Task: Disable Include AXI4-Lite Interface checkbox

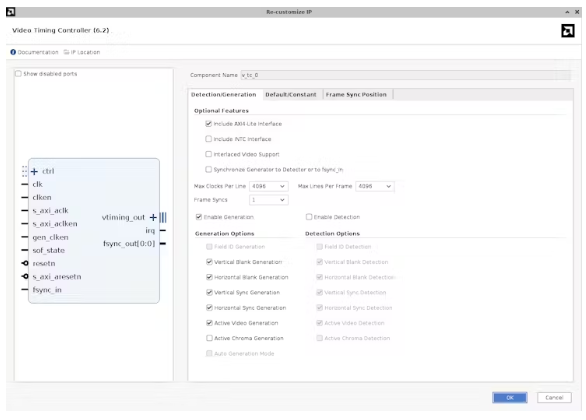Action: pyautogui.click(x=209, y=124)
